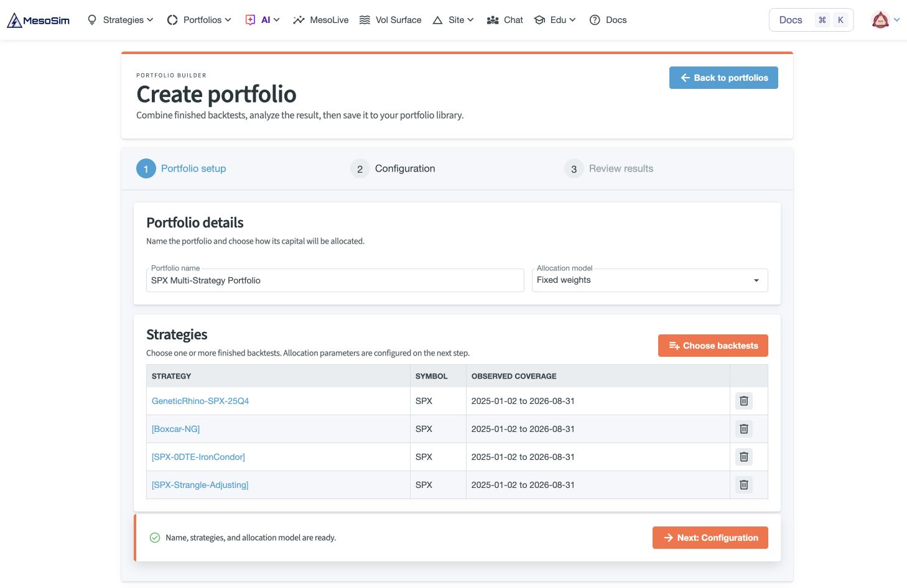The height and width of the screenshot is (588, 907).
Task: Delete the GeneticRhino-SPX-25Q4 strategy row
Action: (x=743, y=401)
